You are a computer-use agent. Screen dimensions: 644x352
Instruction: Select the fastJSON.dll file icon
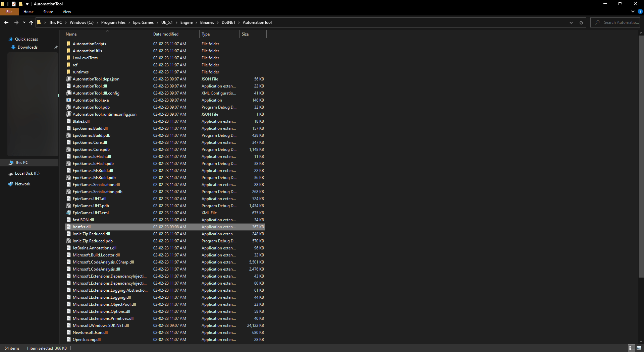point(69,220)
